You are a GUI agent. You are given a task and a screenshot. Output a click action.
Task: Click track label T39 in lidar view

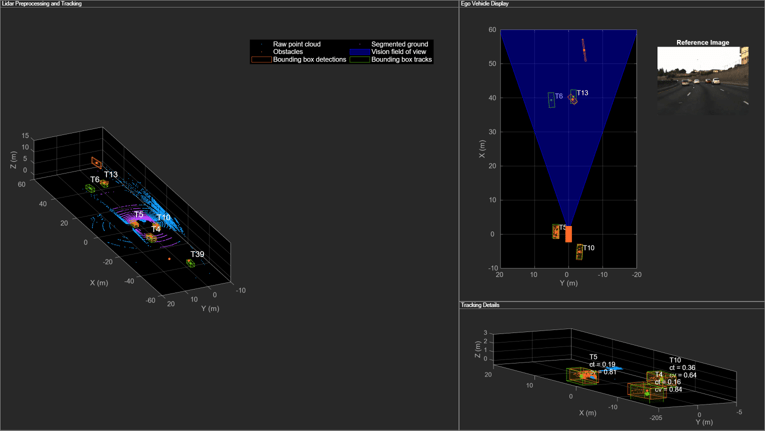click(197, 254)
